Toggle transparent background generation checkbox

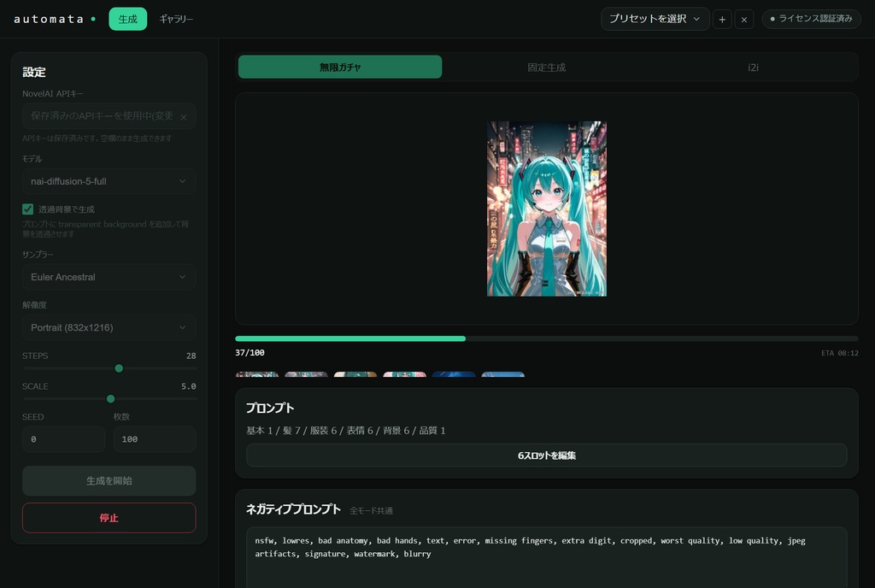pos(28,209)
